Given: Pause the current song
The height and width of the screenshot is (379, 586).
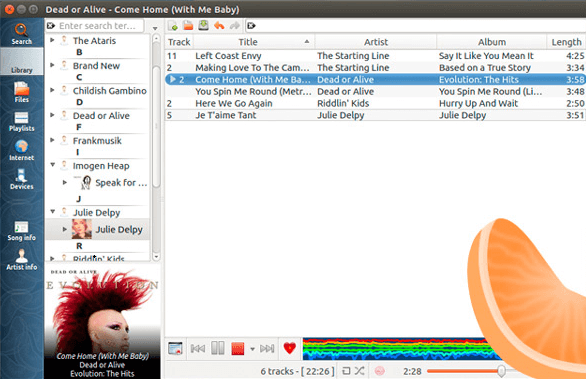Looking at the screenshot, I should pyautogui.click(x=218, y=348).
